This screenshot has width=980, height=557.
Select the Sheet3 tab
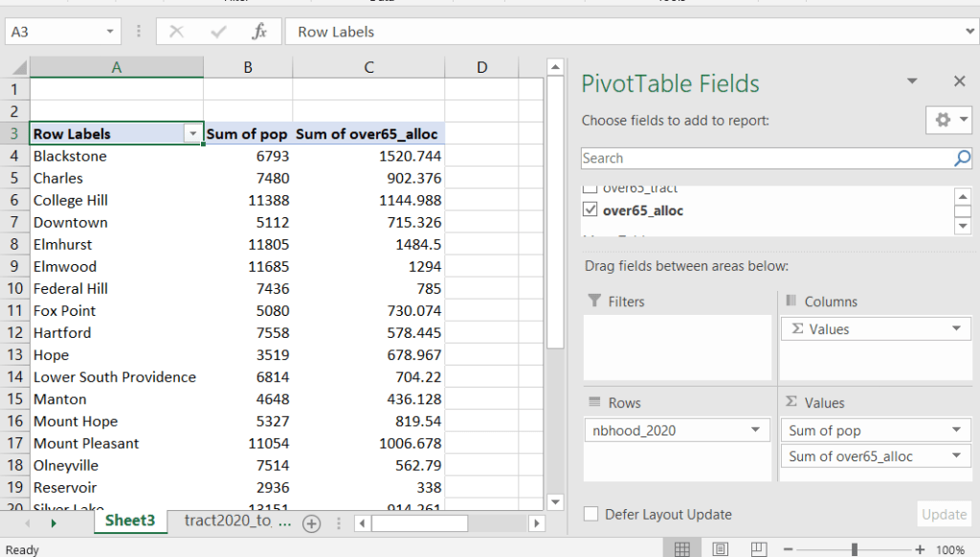[130, 521]
